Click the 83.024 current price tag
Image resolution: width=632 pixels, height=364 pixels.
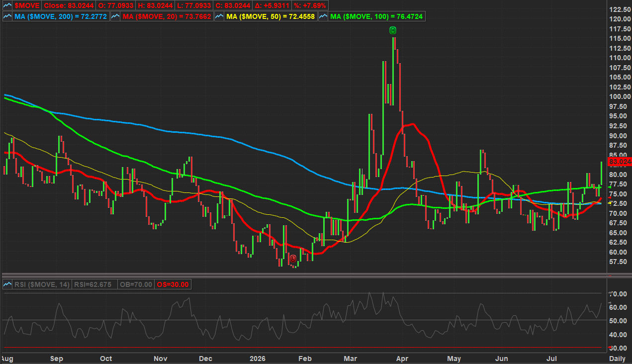620,162
